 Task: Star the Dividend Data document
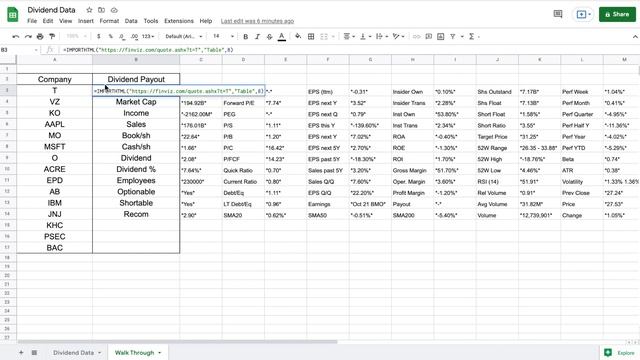(x=89, y=10)
